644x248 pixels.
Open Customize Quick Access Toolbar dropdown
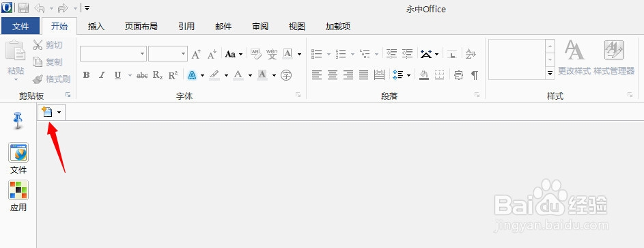coord(87,8)
